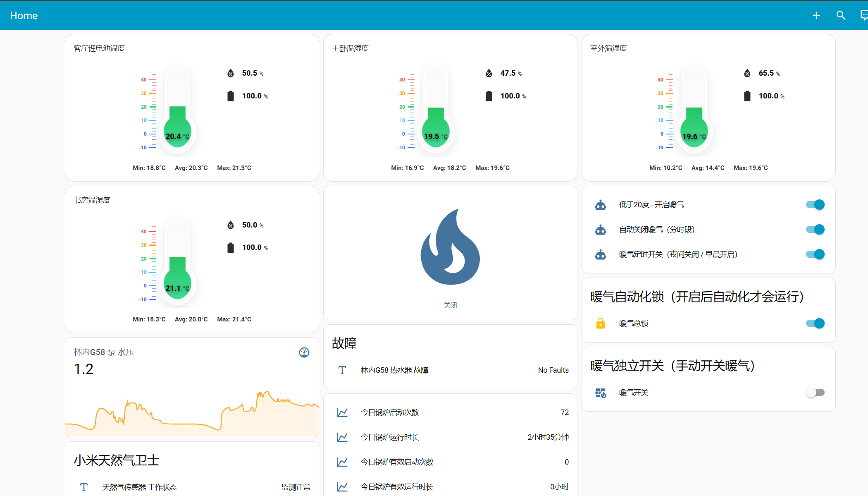Toggle off 自动关闭暖气 (分时段) switch

[815, 230]
